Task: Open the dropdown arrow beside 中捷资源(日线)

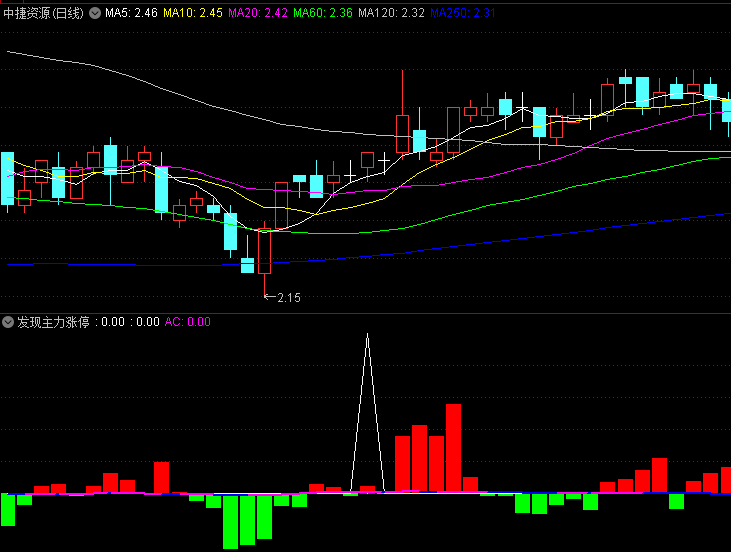Action: coord(95,13)
